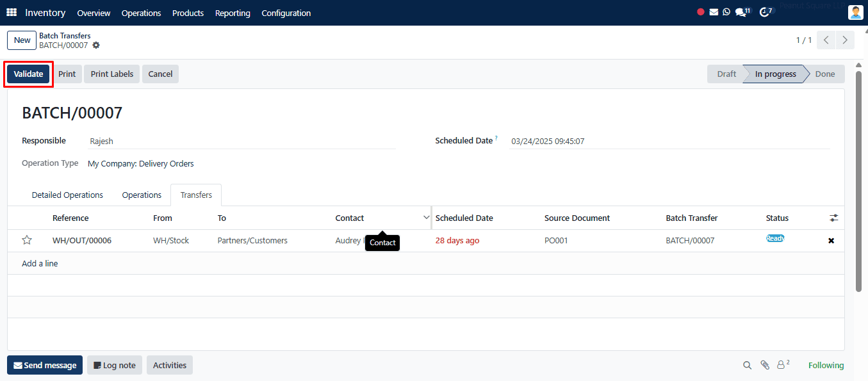The image size is (868, 381).
Task: Click the paperclip attachments icon
Action: tap(765, 365)
